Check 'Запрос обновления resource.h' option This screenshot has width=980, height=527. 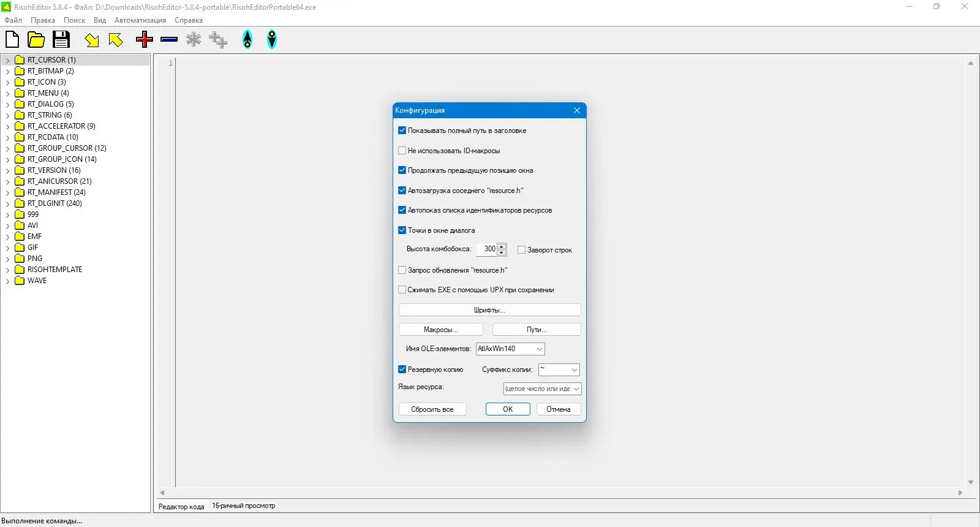point(402,270)
